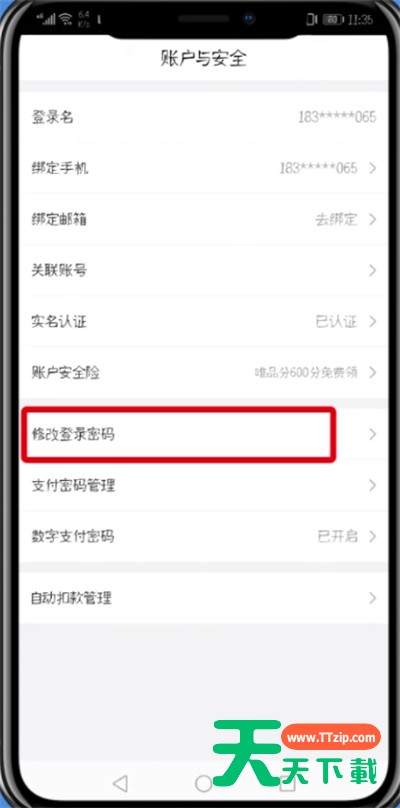The image size is (400, 808).
Task: Tap the WiFi status icon
Action: pyautogui.click(x=66, y=20)
